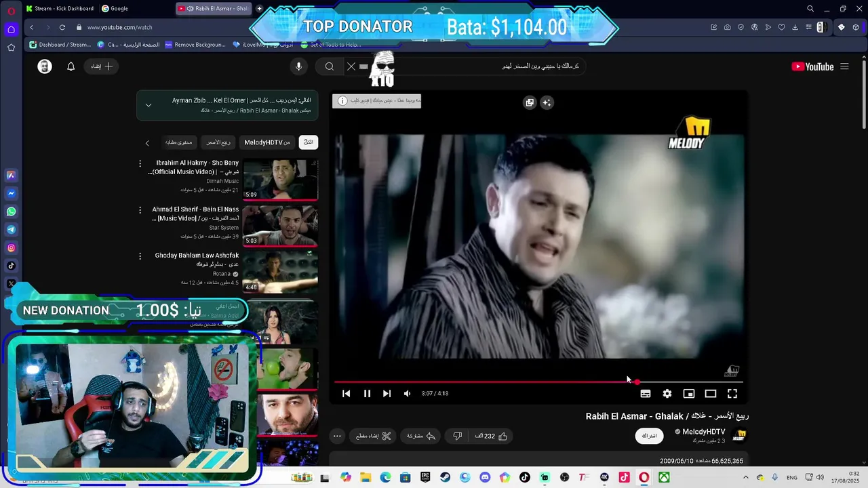Enter fullscreen video mode

tap(732, 393)
